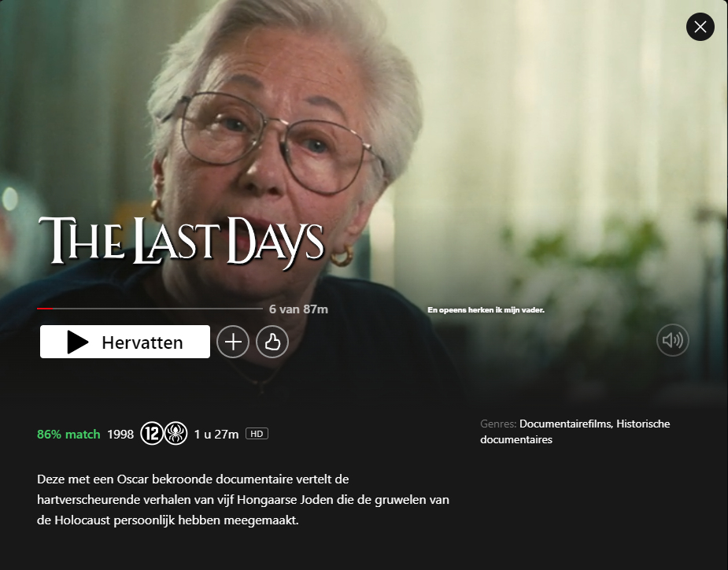Resume playback with the Hervatten button
The width and height of the screenshot is (728, 570).
125,342
